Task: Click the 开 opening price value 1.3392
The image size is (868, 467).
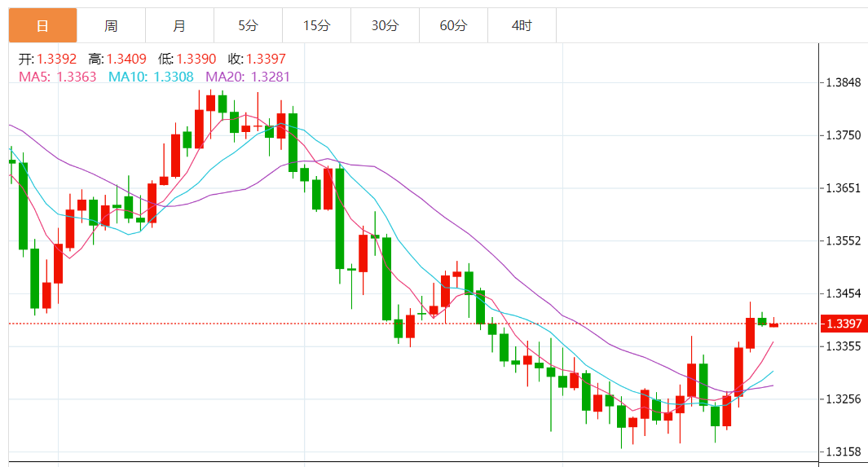Action: [56, 59]
